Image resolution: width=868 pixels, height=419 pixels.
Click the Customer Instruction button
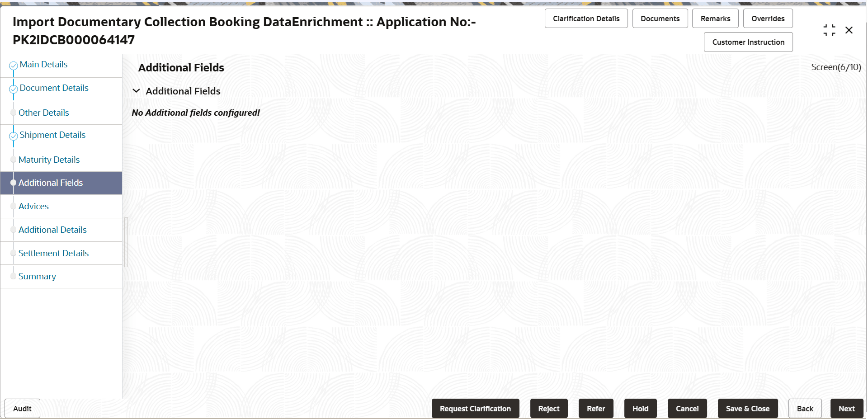click(748, 42)
